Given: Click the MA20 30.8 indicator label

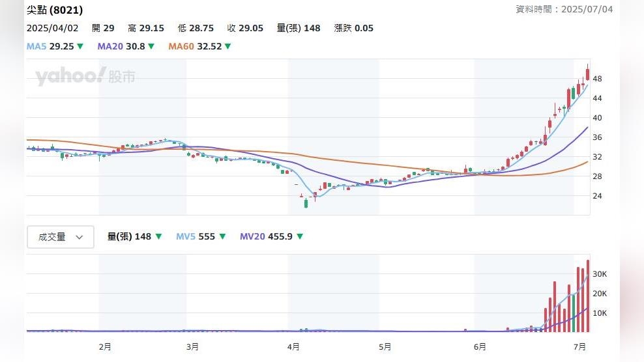Looking at the screenshot, I should 121,46.
